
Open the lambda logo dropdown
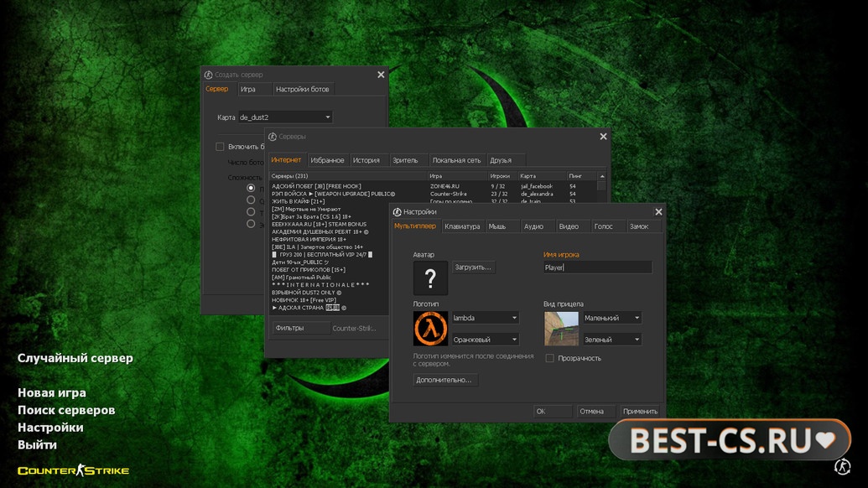[485, 318]
